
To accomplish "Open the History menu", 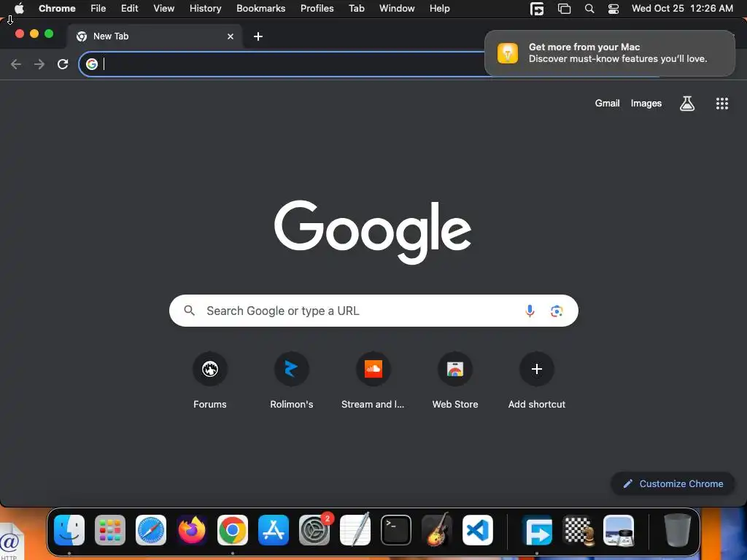I will click(205, 9).
